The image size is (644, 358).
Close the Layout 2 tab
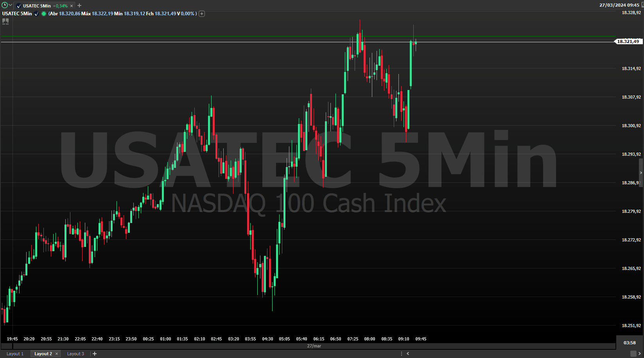tap(57, 354)
